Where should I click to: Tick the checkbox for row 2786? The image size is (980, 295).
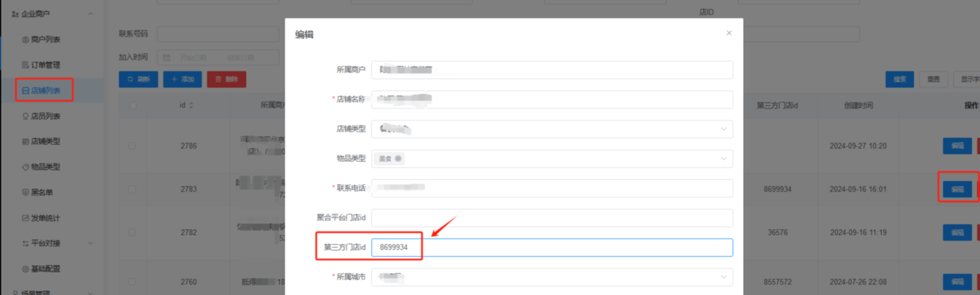point(133,146)
